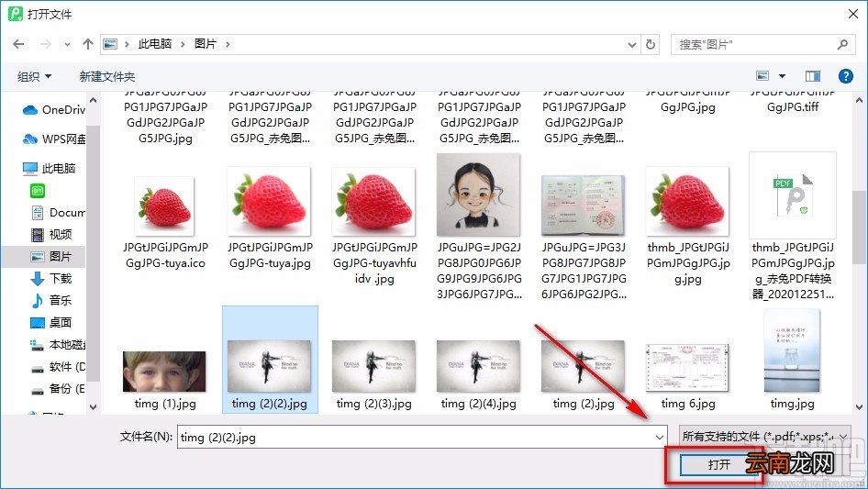Open the 组织 menu
Image resolution: width=868 pixels, height=489 pixels.
(34, 76)
